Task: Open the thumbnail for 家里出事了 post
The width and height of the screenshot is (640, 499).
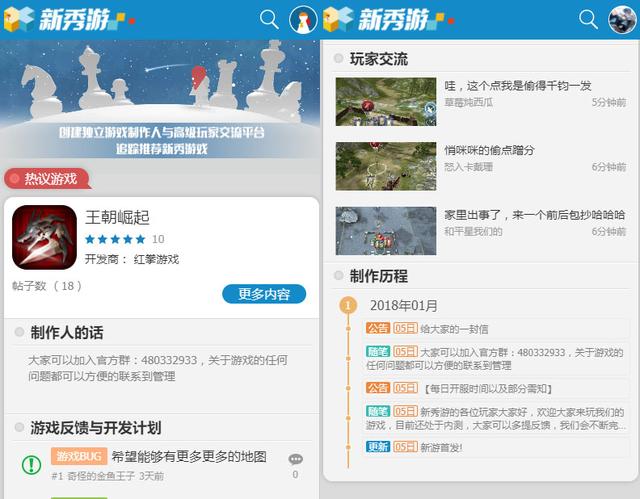Action: tap(385, 231)
